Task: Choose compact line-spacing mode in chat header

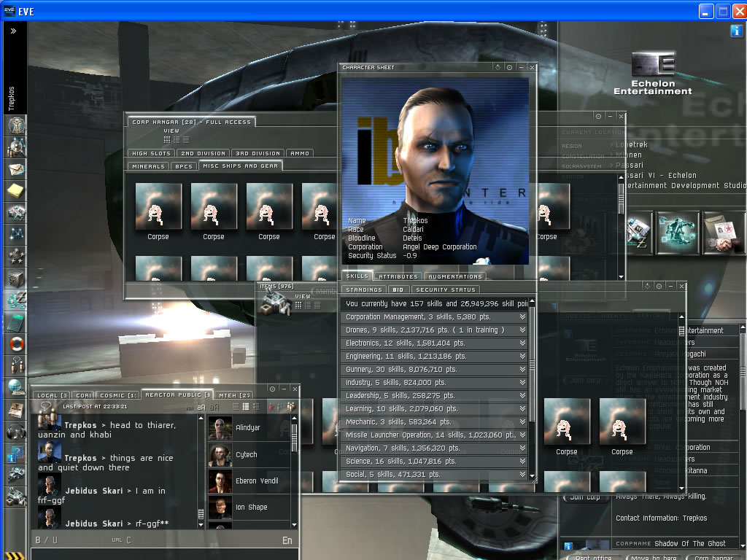Action: tap(236, 407)
